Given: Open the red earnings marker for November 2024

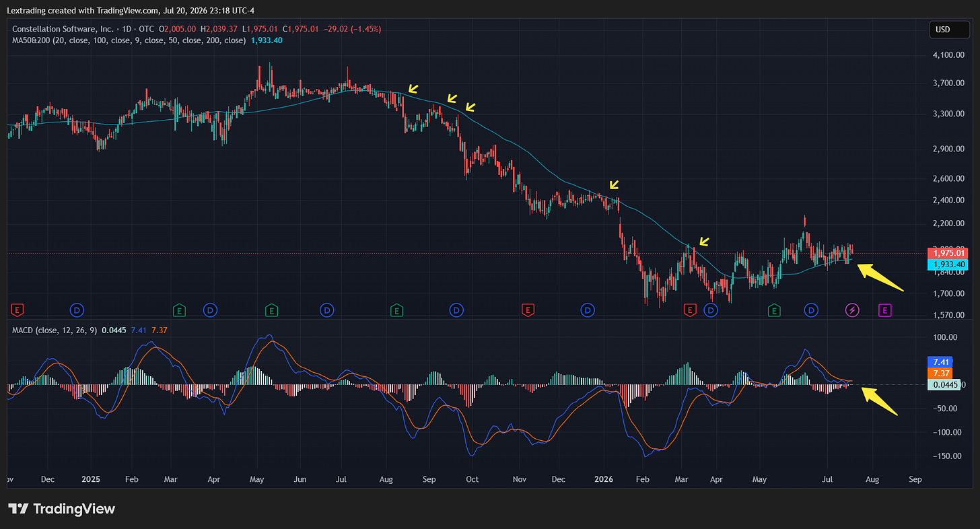Looking at the screenshot, I should pyautogui.click(x=17, y=310).
